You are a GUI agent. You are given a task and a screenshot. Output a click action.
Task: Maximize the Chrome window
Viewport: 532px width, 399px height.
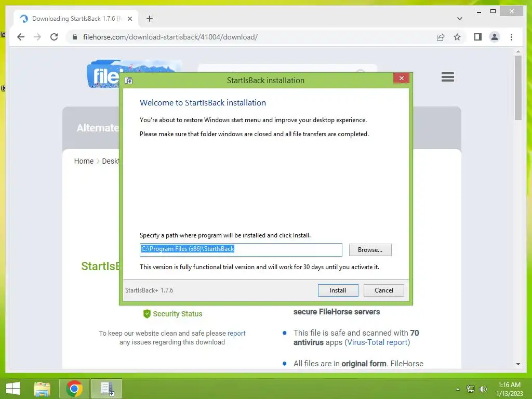493,11
